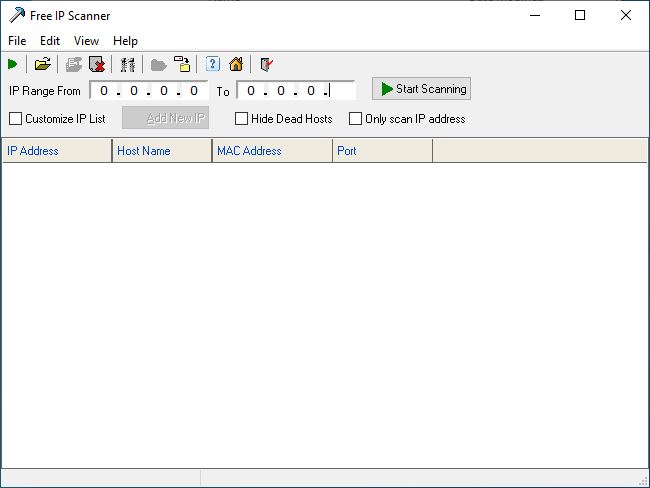
Task: Toggle Hide Dead Hosts checkbox
Action: pyautogui.click(x=241, y=119)
